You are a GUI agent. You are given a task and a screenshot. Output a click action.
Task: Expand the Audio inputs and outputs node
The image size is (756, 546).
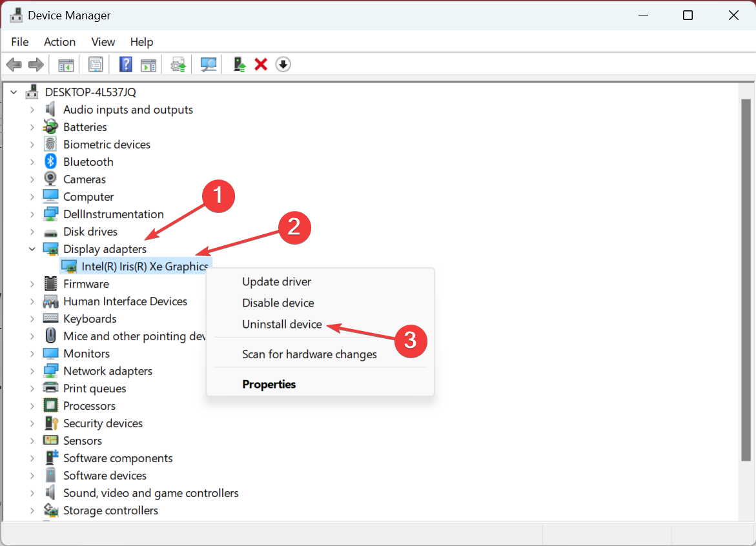32,110
